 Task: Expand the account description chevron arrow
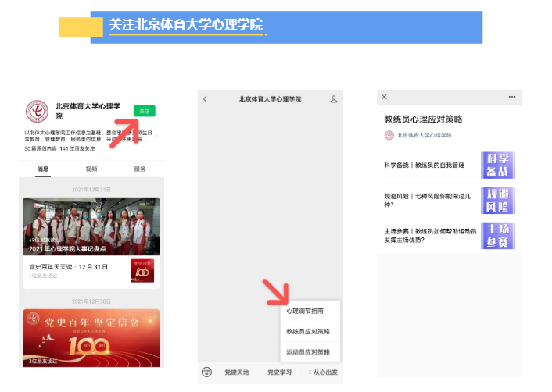pos(156,136)
